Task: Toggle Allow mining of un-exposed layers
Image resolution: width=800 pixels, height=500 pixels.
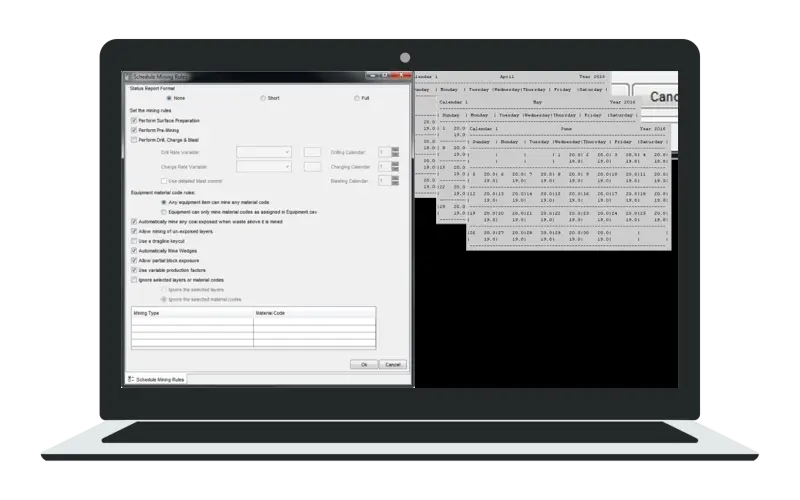Action: [x=134, y=231]
